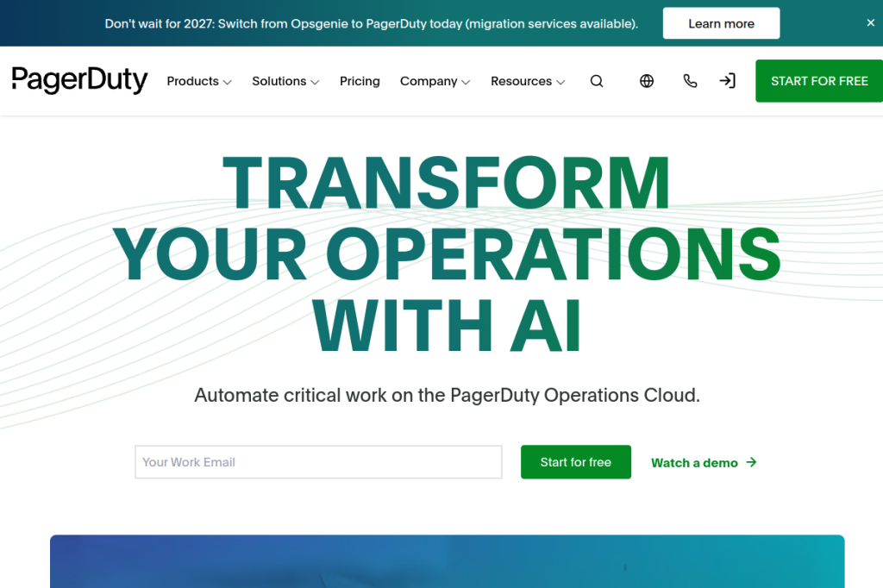Expand the Products menu
883x588 pixels.
point(199,81)
